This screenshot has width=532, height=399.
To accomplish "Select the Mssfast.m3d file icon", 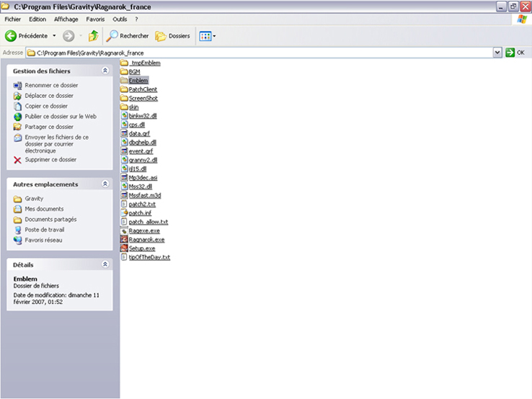I will (124, 195).
